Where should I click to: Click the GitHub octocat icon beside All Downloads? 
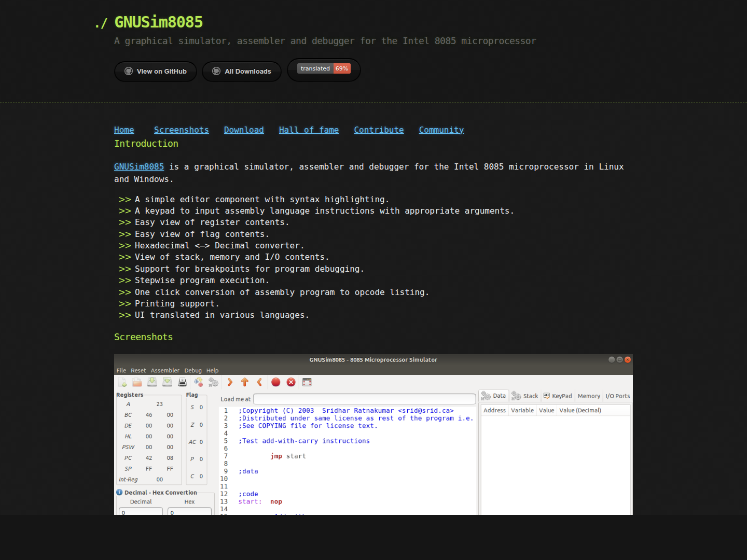(x=216, y=72)
